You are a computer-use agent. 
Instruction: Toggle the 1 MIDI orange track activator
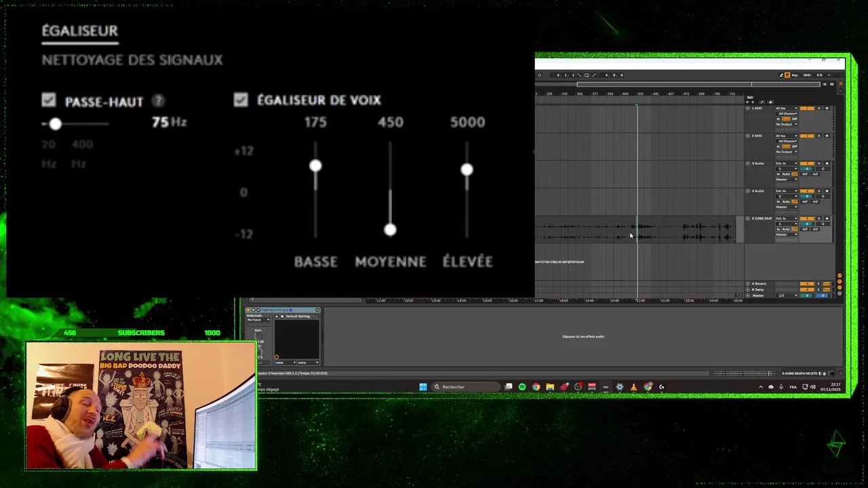click(x=807, y=108)
